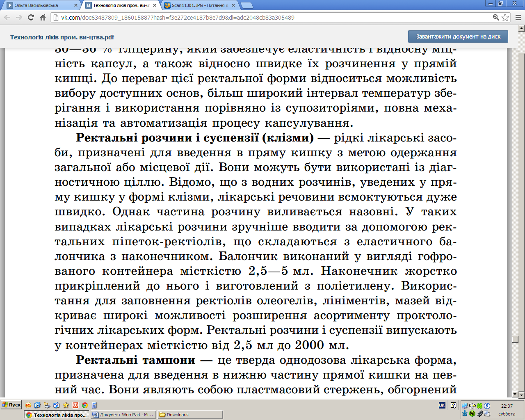Viewport: 525px width, 420px height.
Task: Close the Технологія ліків tab
Action: (155, 5)
